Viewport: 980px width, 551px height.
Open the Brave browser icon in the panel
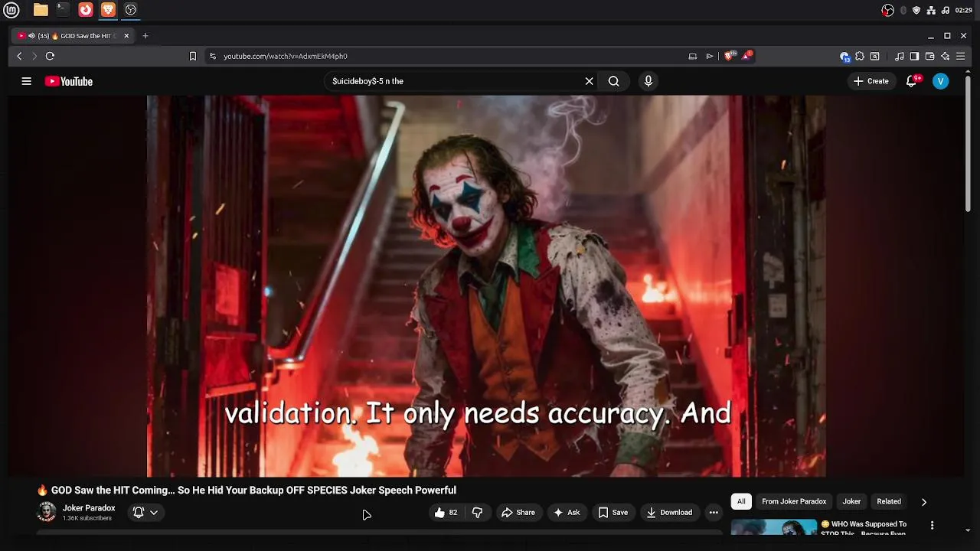coord(108,10)
